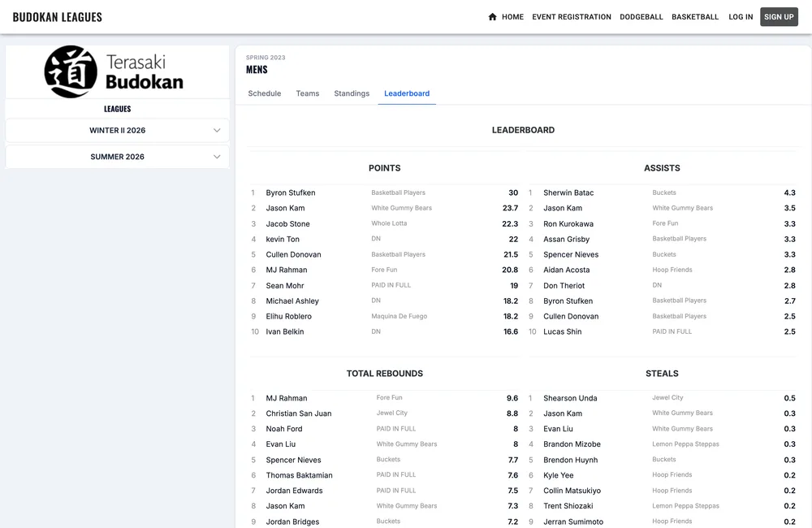Viewport: 812px width, 528px height.
Task: Click Sean Mohr player name
Action: 285,285
